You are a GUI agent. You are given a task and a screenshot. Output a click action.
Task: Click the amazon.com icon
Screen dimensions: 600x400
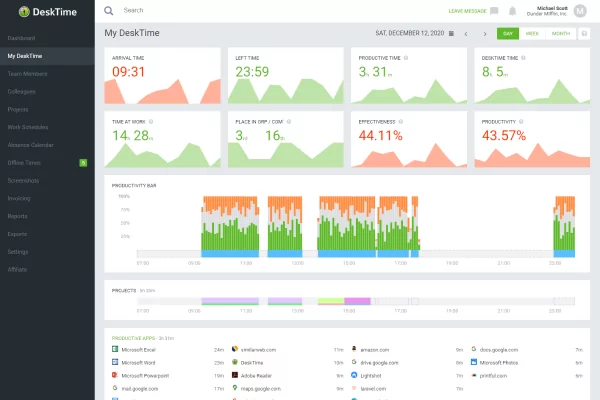pos(354,349)
